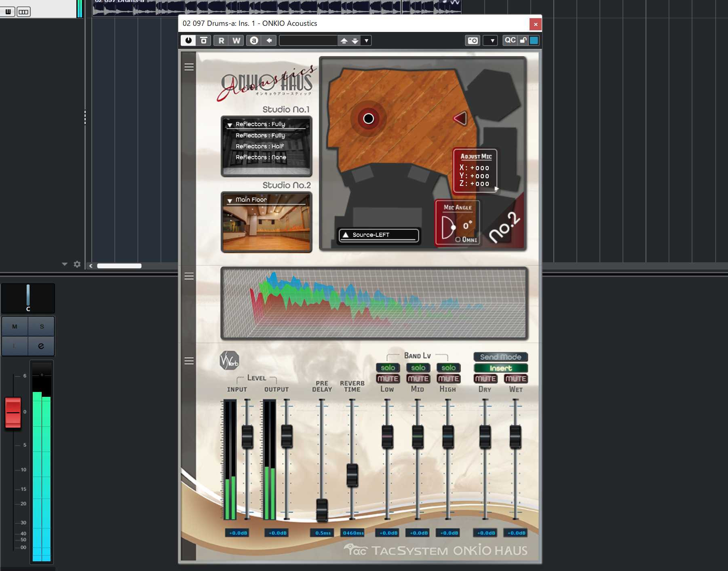
Task: Click the red microphone arrow marker
Action: point(460,118)
